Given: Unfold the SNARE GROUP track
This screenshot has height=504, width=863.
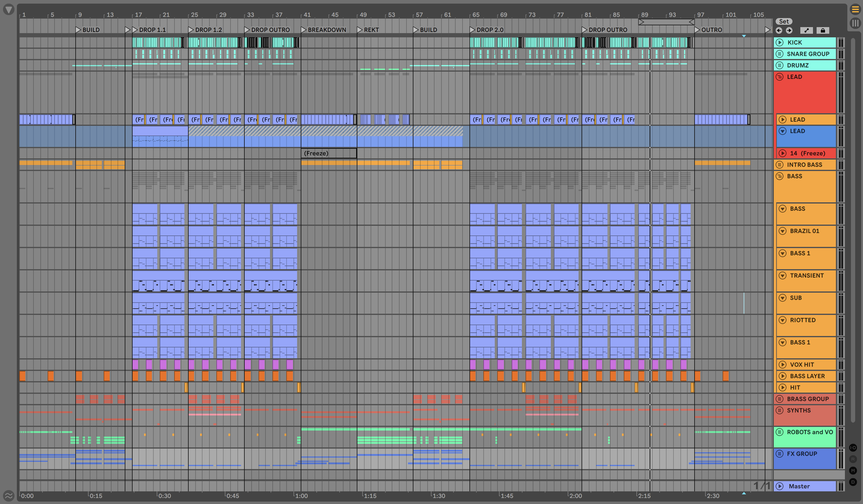Looking at the screenshot, I should 780,54.
